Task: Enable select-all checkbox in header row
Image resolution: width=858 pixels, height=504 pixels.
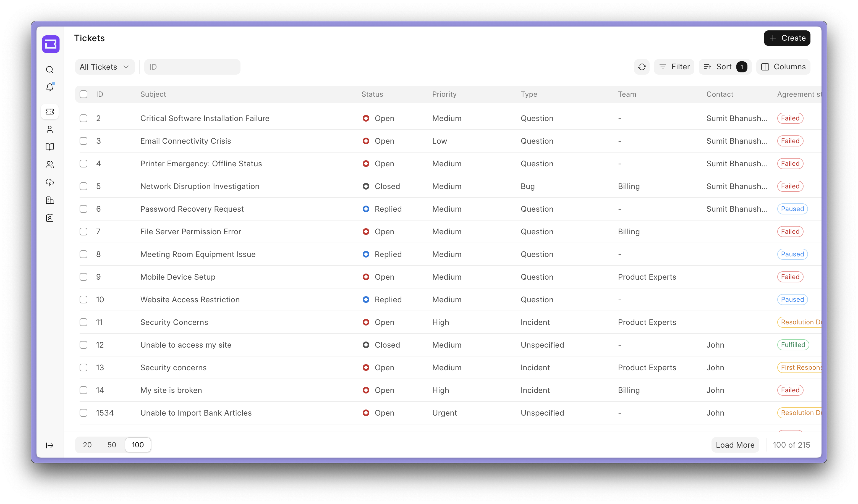Action: [x=84, y=94]
